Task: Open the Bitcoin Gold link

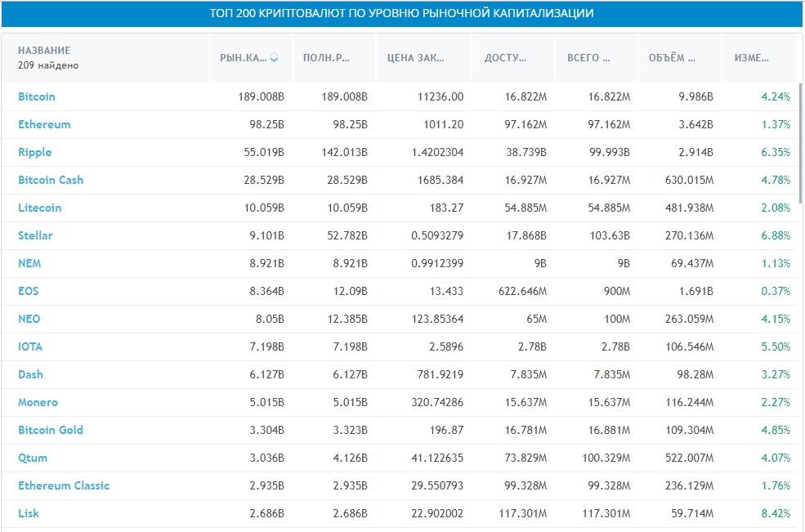Action: [51, 430]
